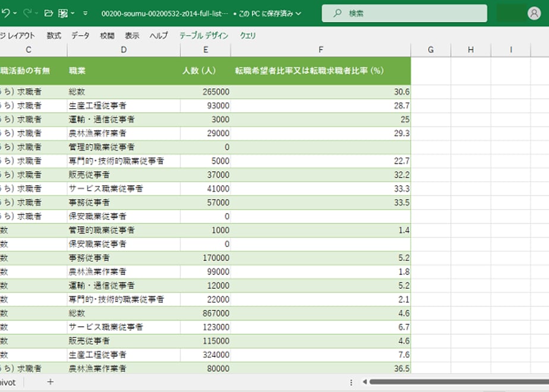Click the Undo icon
549x392 pixels.
coord(5,13)
